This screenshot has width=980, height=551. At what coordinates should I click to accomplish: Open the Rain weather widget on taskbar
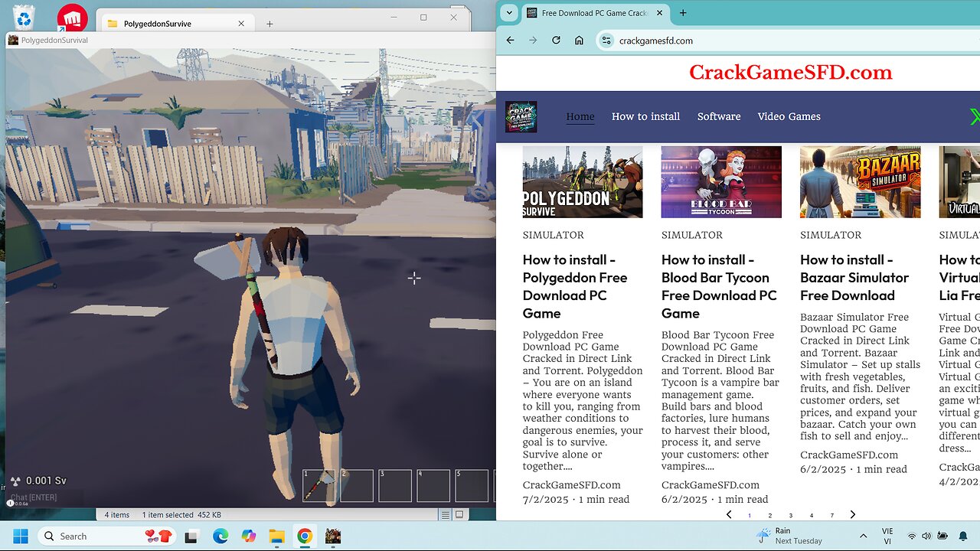[789, 536]
